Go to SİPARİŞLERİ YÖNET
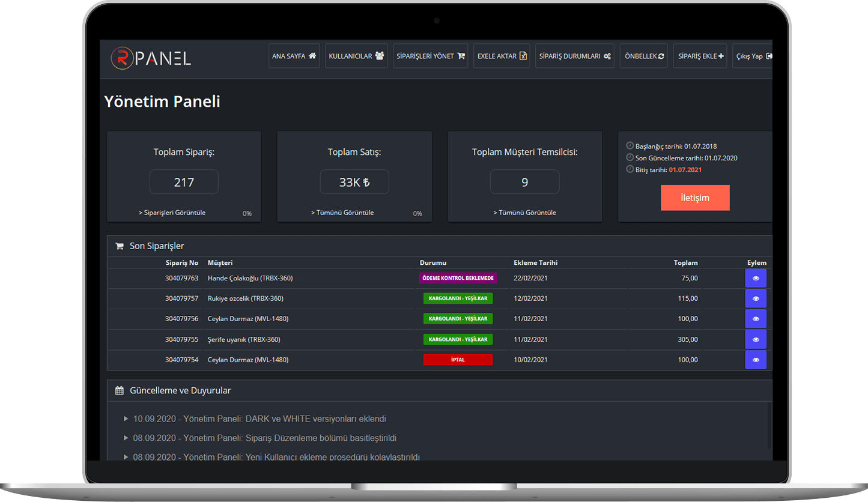This screenshot has height=502, width=868. coord(430,56)
